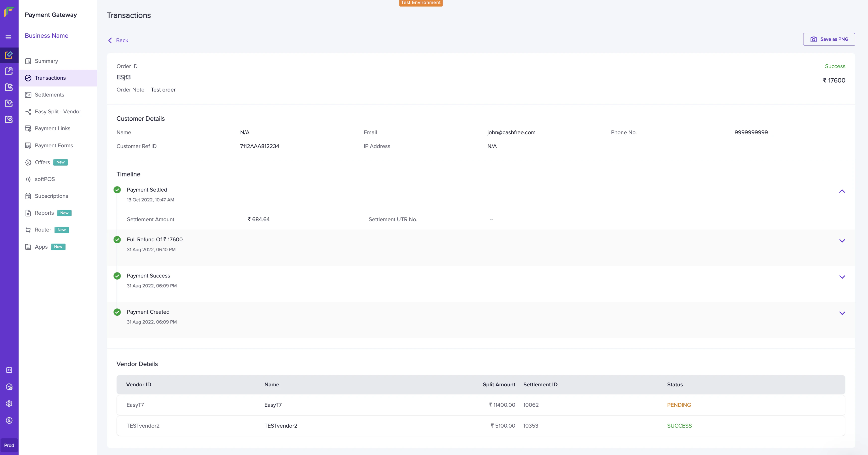Viewport: 868px width, 455px height.
Task: Open the user profile icon in left rail
Action: [x=9, y=420]
